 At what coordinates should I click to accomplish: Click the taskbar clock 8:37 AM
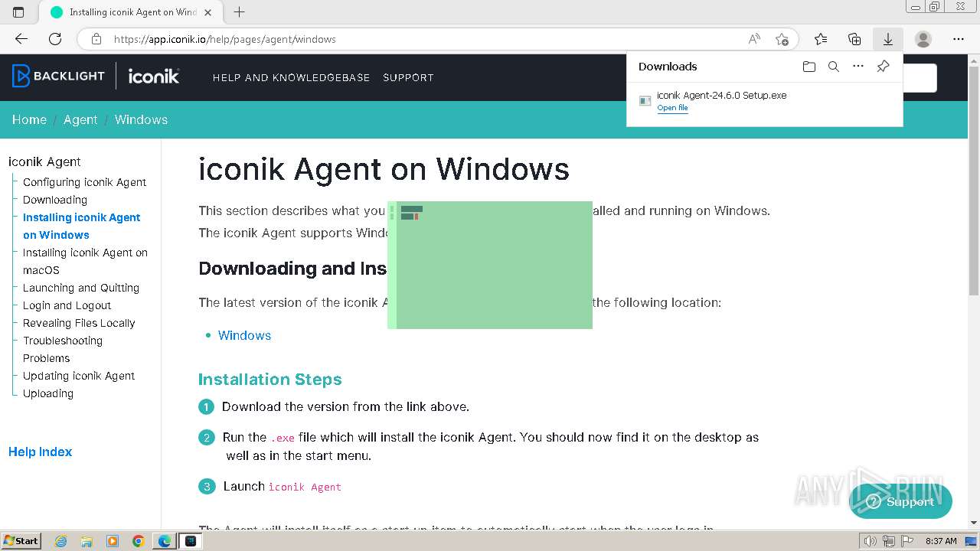click(x=941, y=541)
